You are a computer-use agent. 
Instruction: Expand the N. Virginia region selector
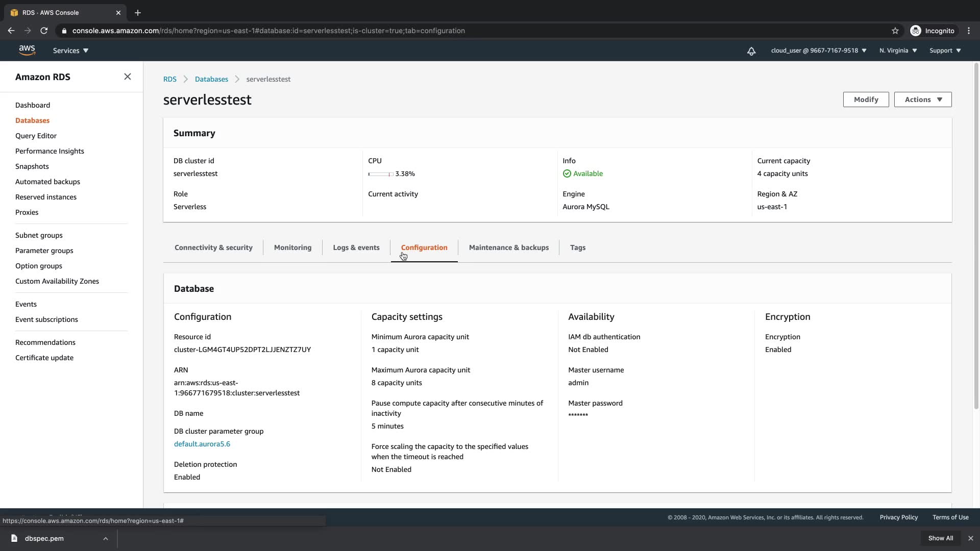898,51
